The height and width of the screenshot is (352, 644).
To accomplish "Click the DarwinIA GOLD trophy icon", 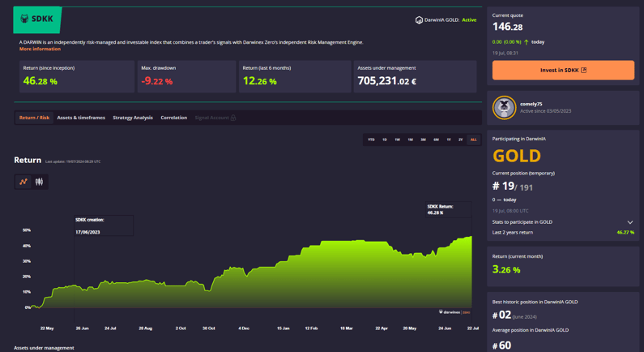I will pos(419,20).
